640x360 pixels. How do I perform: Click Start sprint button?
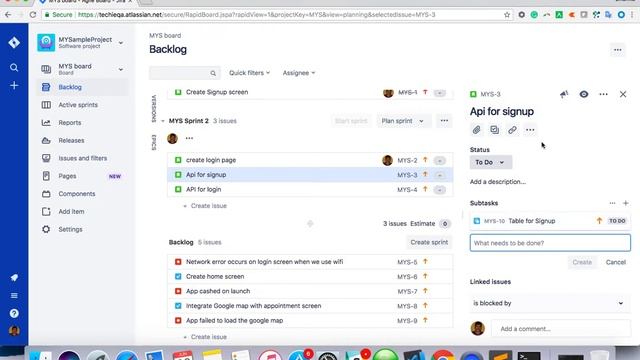point(351,121)
